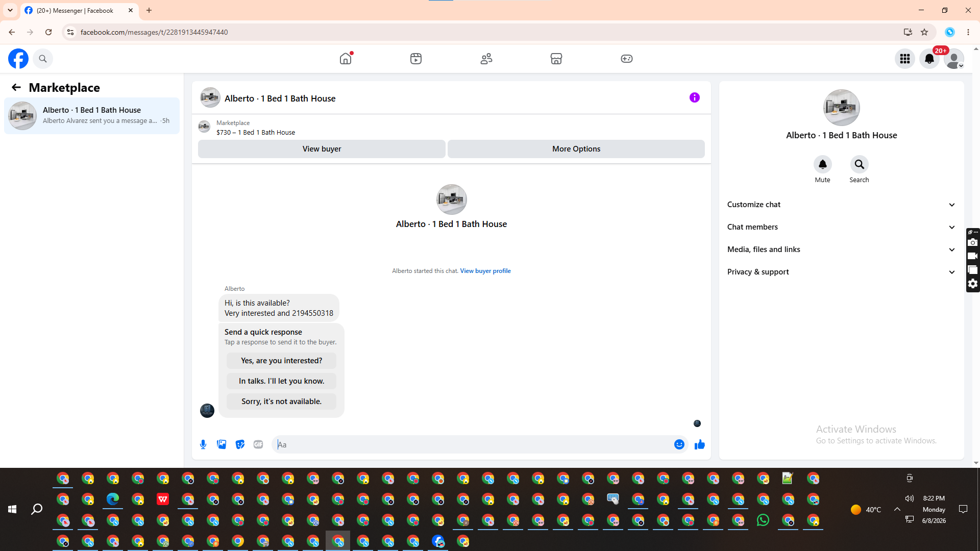Screen dimensions: 980x551
Task: Expand Media, files and links section
Action: (842, 249)
